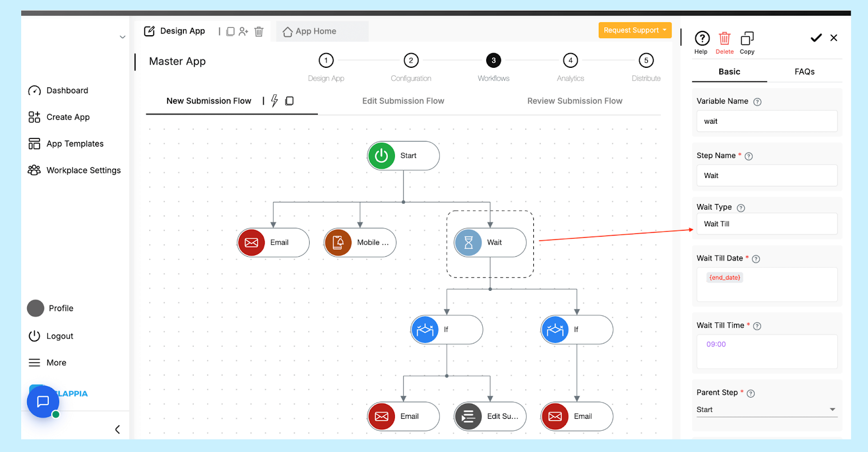Click the Step Name input field
Viewport: 868px width, 452px height.
767,175
